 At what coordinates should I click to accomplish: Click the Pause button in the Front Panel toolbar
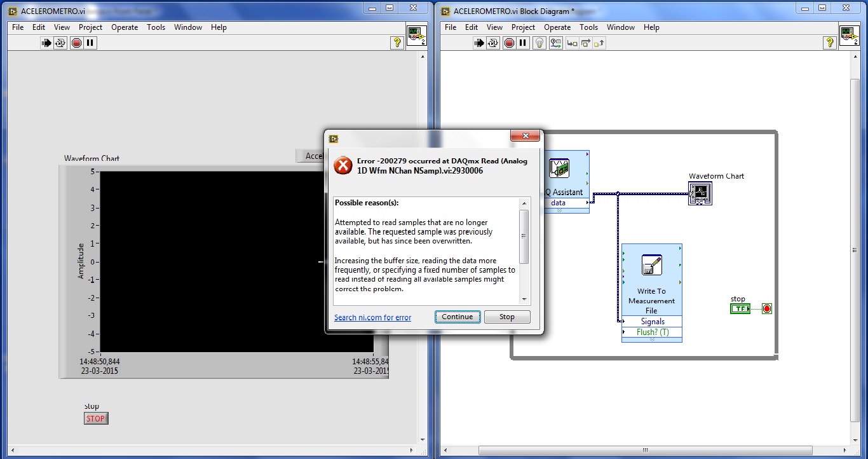[90, 43]
